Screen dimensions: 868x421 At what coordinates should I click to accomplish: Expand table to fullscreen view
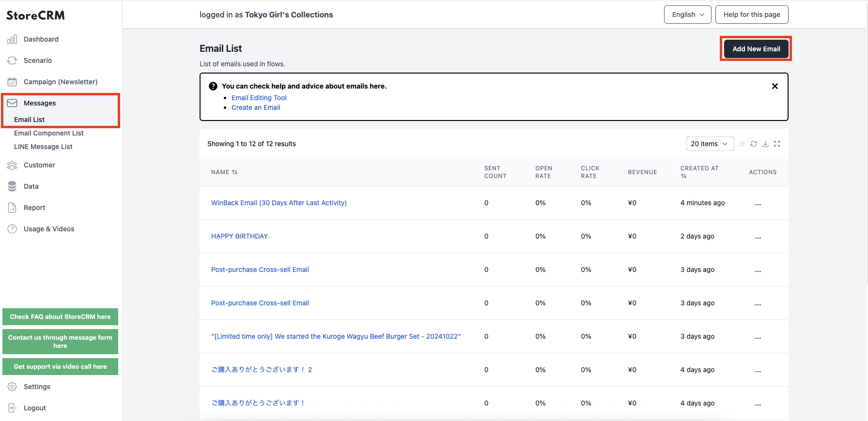click(x=777, y=144)
